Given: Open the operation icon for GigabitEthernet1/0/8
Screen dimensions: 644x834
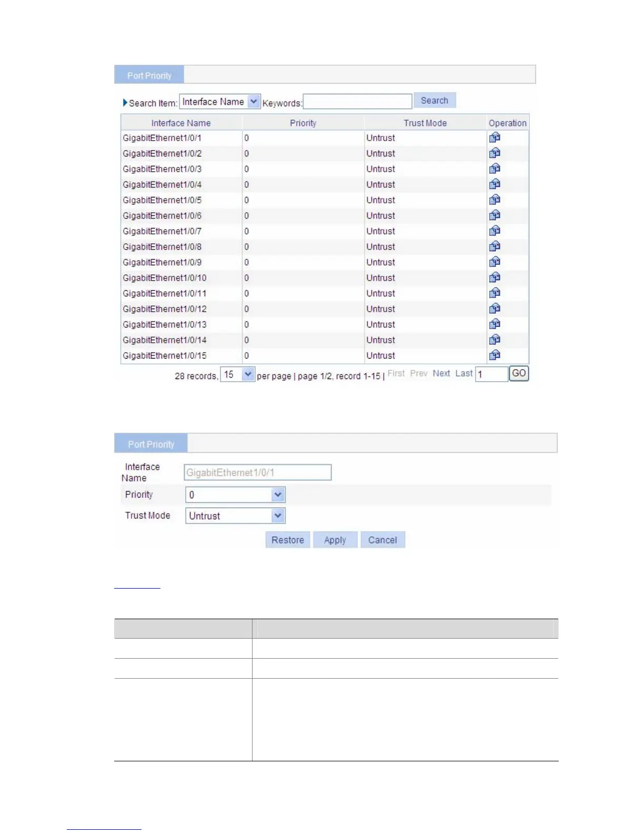Looking at the screenshot, I should click(495, 246).
